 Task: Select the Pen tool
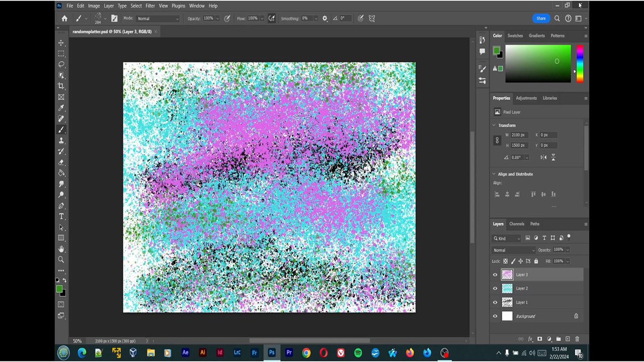(61, 206)
